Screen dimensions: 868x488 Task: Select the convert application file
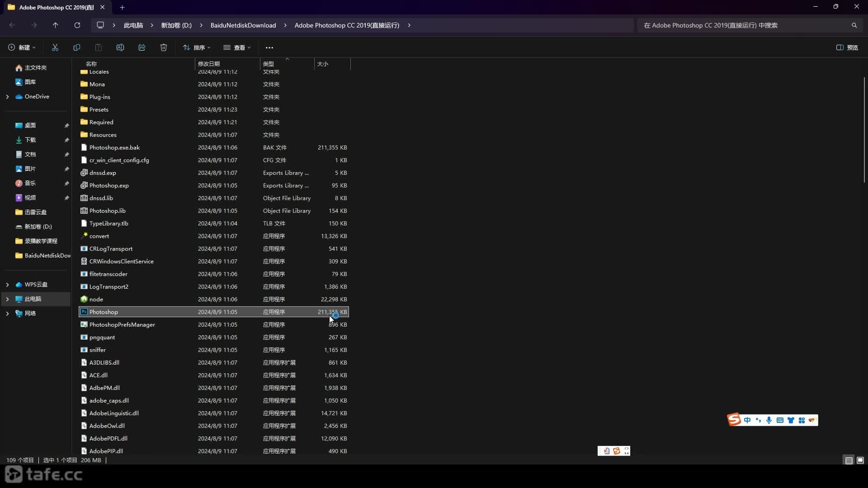214,236
